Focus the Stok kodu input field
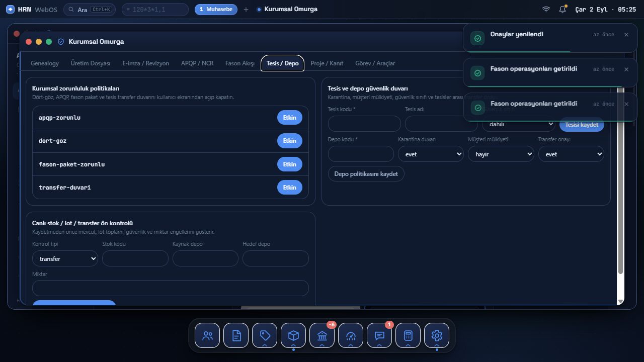 tap(135, 258)
